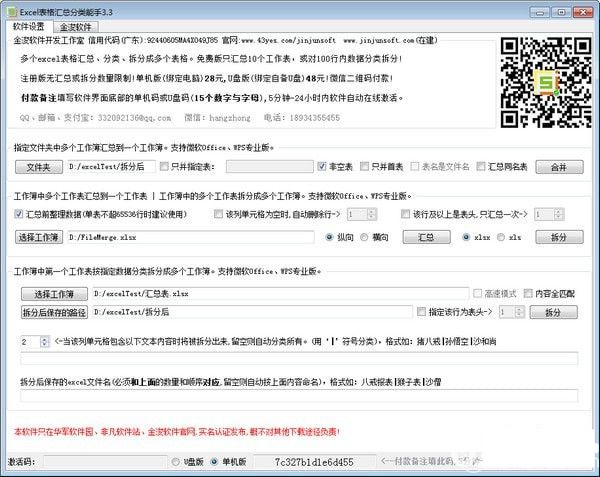Click the app icon in the title bar
Screen dimensions: 600x477
[12, 12]
